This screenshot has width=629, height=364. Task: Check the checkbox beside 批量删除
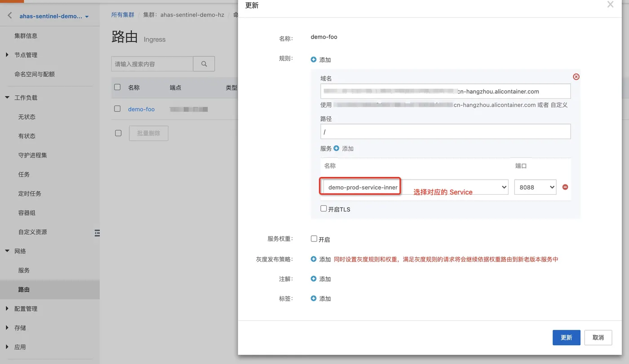[118, 133]
